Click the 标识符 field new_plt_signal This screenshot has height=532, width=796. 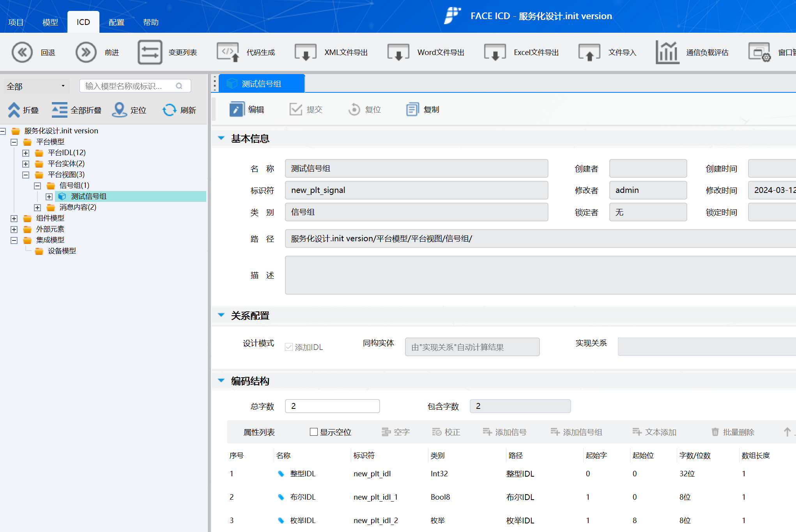click(x=417, y=190)
